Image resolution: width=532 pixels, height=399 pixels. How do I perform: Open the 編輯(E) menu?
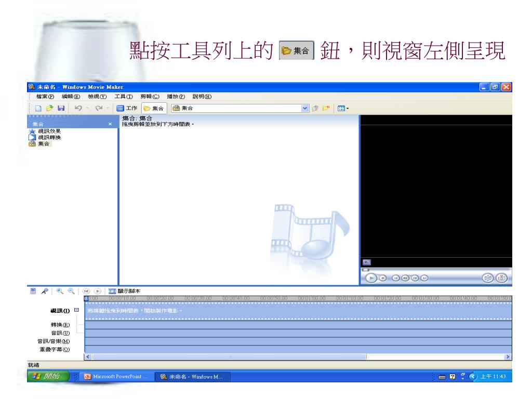[71, 97]
